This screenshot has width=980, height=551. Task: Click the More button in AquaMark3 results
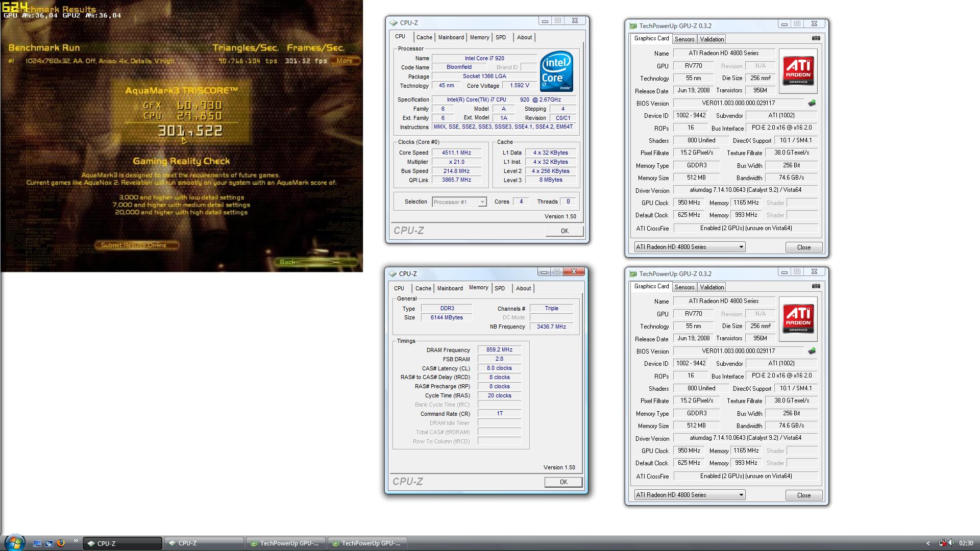(345, 61)
